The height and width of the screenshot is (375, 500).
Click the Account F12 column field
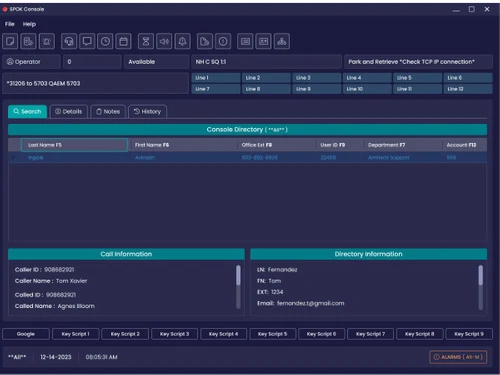tap(465, 145)
